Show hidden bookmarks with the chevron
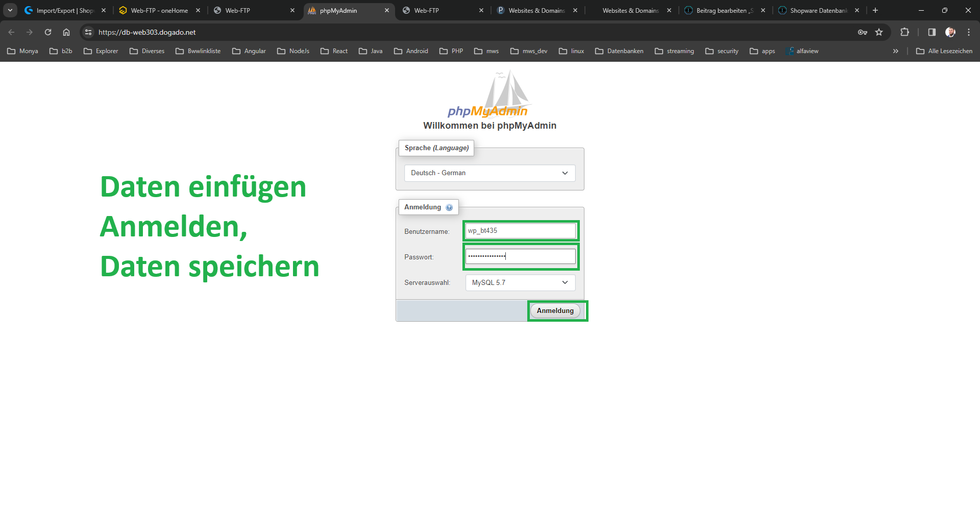980x527 pixels. point(895,51)
